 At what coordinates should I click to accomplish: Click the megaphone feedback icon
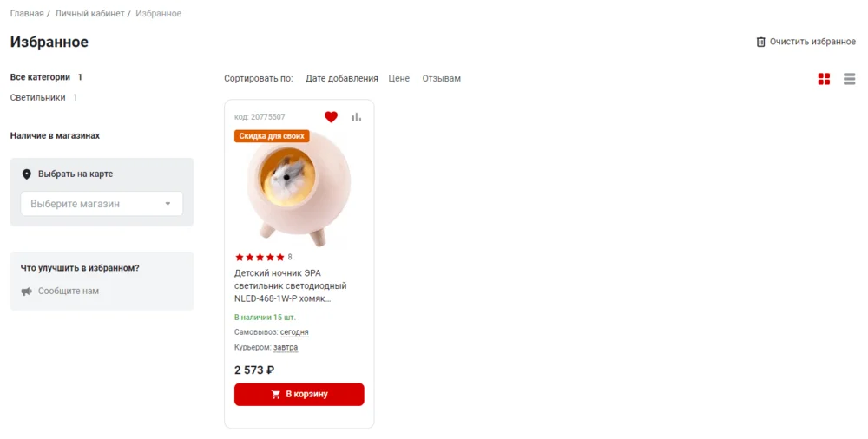(x=27, y=292)
